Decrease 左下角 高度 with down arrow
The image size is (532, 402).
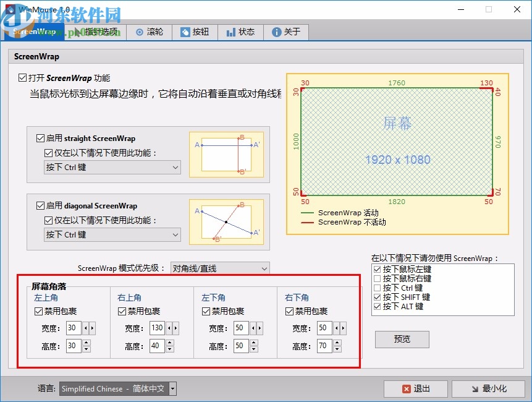[x=254, y=349]
